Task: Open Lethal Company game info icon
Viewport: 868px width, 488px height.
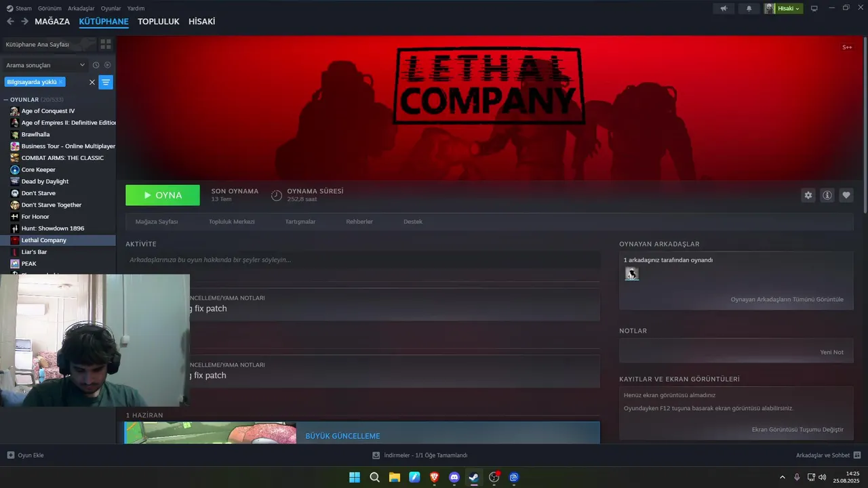Action: pos(827,195)
